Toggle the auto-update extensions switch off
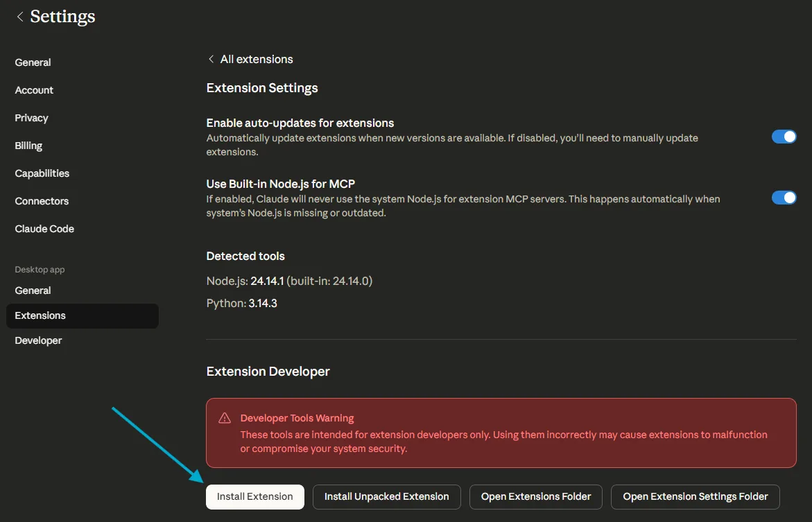 click(784, 137)
